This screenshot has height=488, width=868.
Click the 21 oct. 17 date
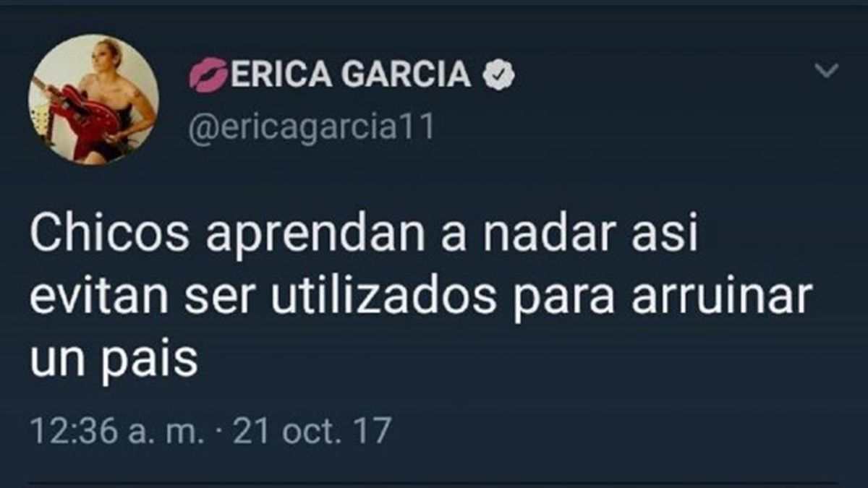pyautogui.click(x=311, y=431)
